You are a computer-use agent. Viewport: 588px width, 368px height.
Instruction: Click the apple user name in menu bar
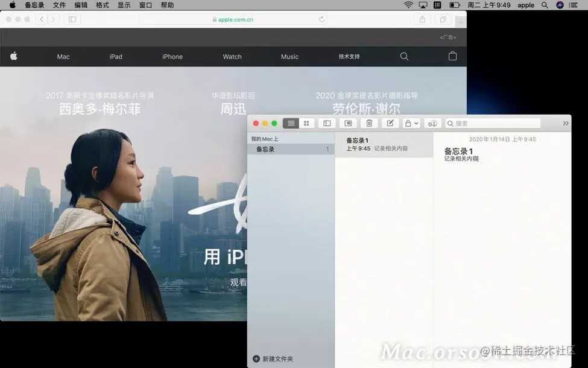coord(526,5)
